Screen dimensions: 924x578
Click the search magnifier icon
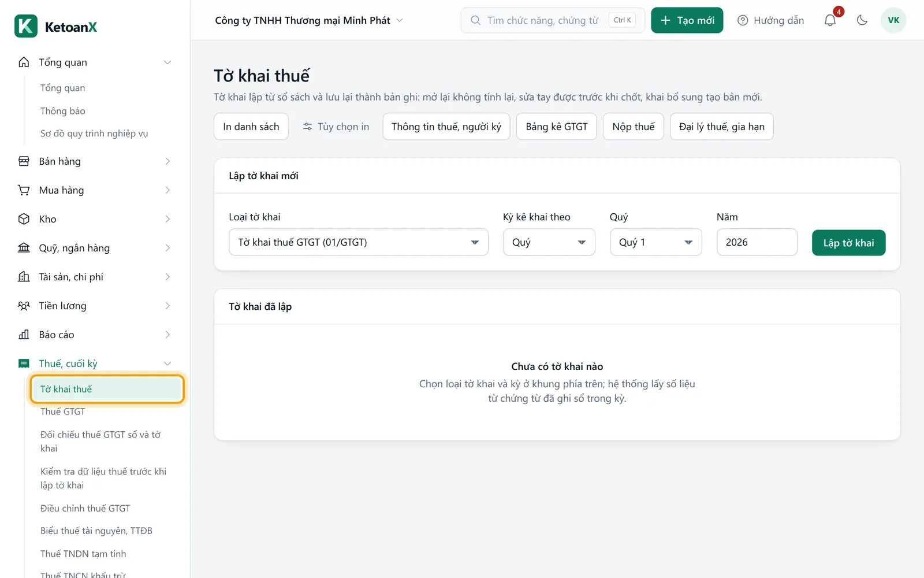click(475, 20)
